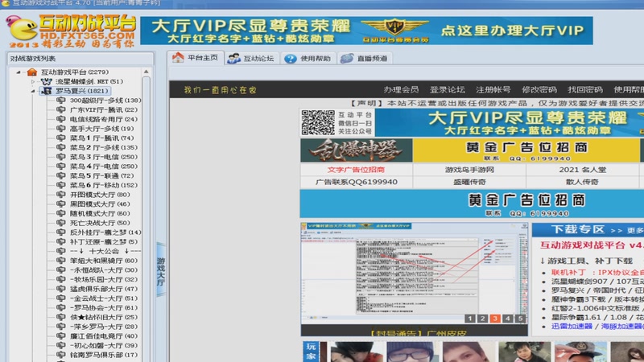Click the room icon beside 随机模式大厅
Viewport: 644px width, 362px height.
pyautogui.click(x=61, y=213)
